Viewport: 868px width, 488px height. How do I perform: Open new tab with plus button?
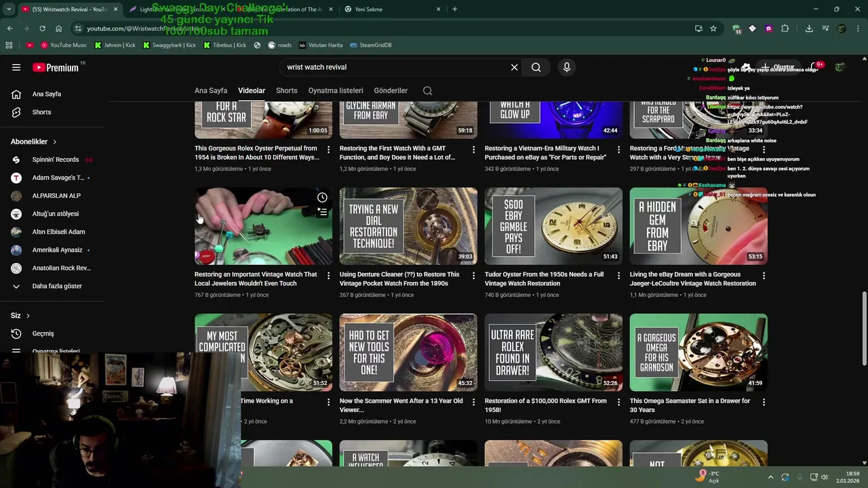454,9
